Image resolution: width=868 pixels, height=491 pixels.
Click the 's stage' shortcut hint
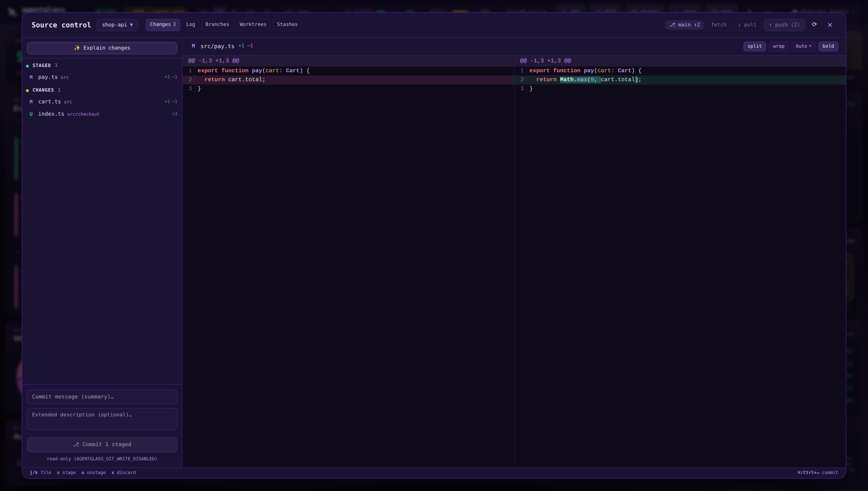(66, 472)
